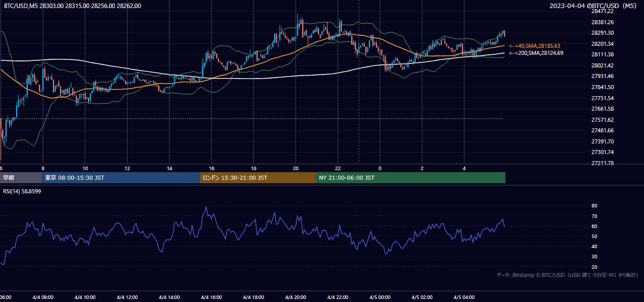Click the 4/4 12:00 time axis label
The height and width of the screenshot is (302, 644).
tap(126, 297)
